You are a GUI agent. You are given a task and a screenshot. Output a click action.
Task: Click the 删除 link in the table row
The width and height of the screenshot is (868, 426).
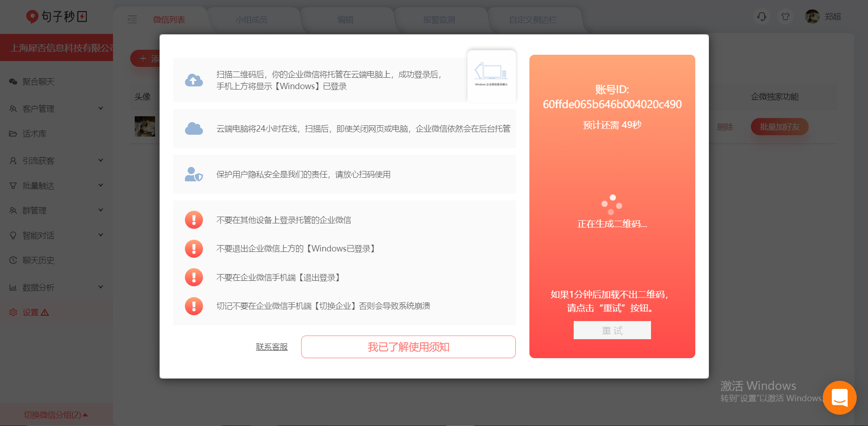[x=725, y=127]
